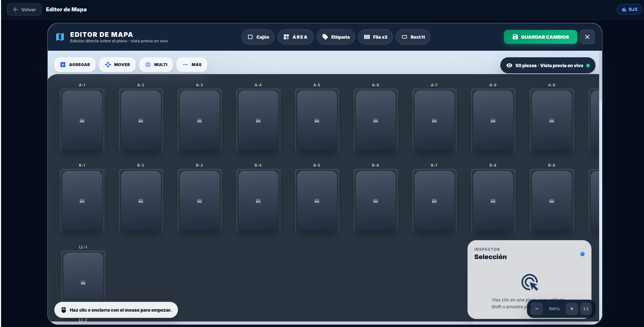
Task: Select parking slot B-6
Action: click(376, 200)
